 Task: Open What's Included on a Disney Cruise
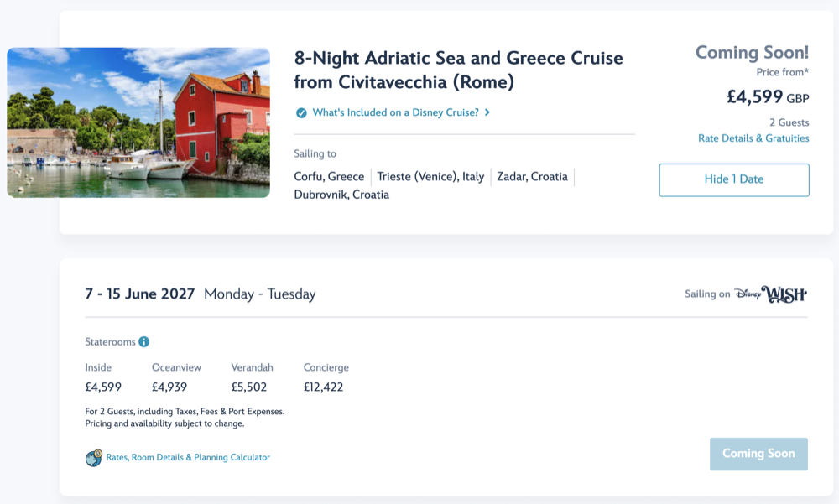point(395,112)
